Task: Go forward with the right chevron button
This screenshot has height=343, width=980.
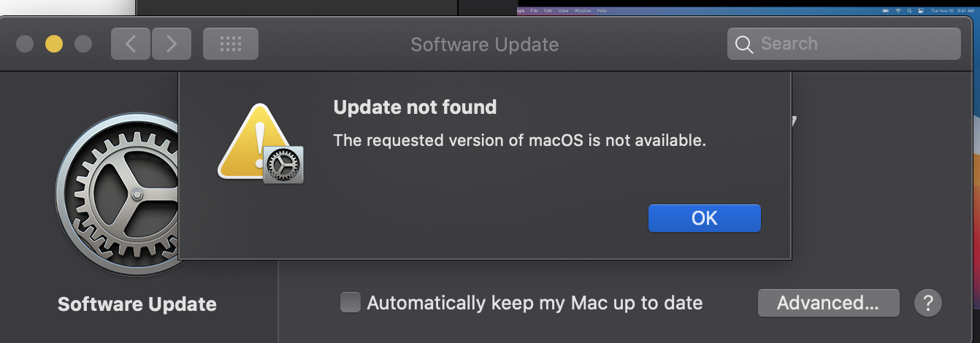Action: coord(171,44)
